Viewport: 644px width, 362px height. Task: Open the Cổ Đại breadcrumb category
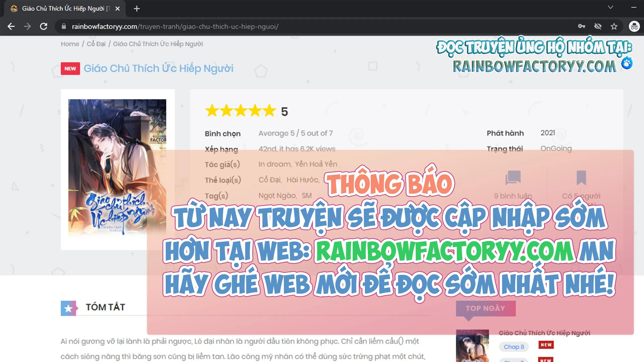pyautogui.click(x=97, y=43)
